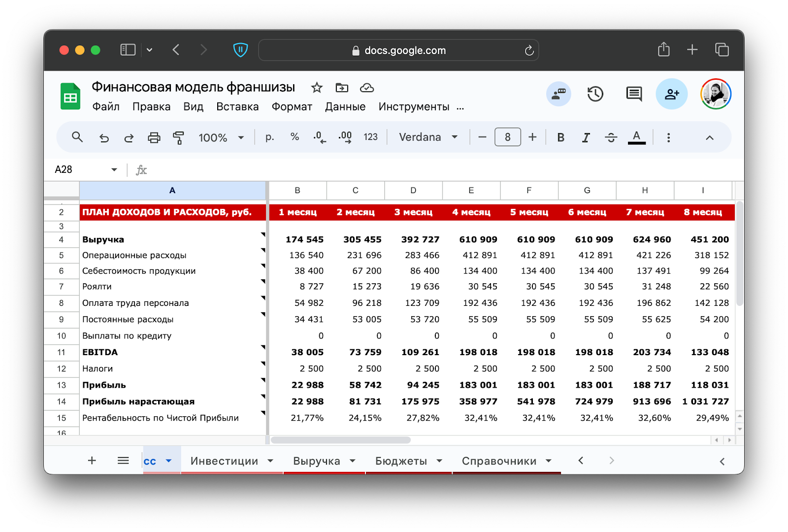Click the undo arrow
The image size is (788, 532).
point(104,137)
